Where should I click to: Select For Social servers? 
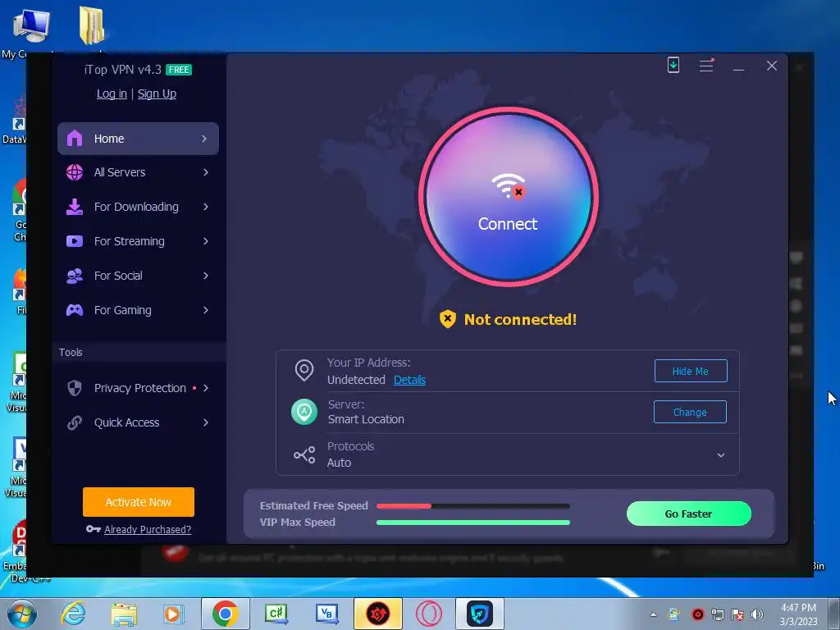(x=138, y=276)
